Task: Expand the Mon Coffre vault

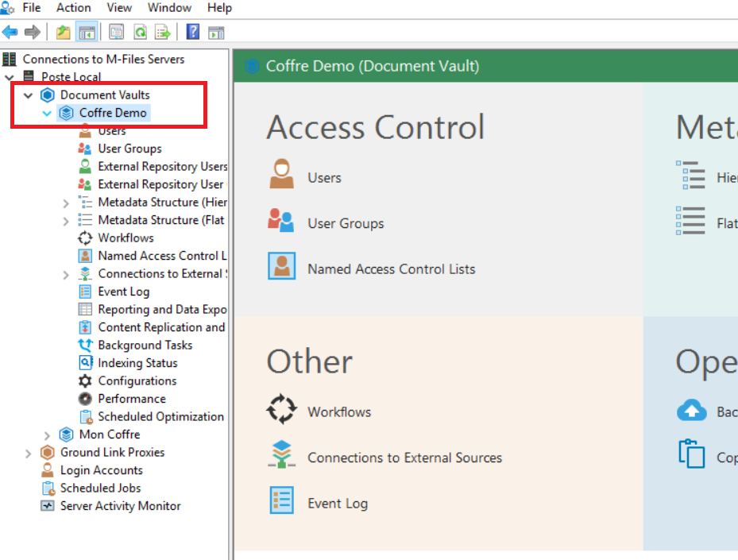Action: [x=47, y=434]
